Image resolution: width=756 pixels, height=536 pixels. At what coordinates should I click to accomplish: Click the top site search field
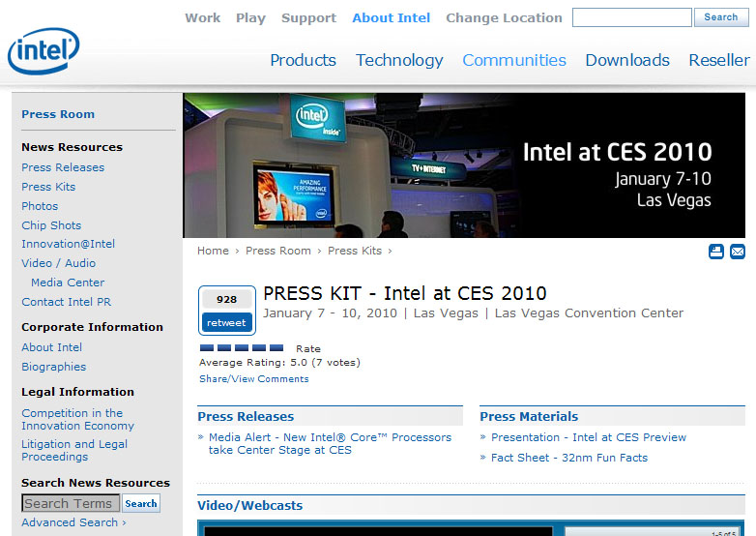click(x=631, y=17)
